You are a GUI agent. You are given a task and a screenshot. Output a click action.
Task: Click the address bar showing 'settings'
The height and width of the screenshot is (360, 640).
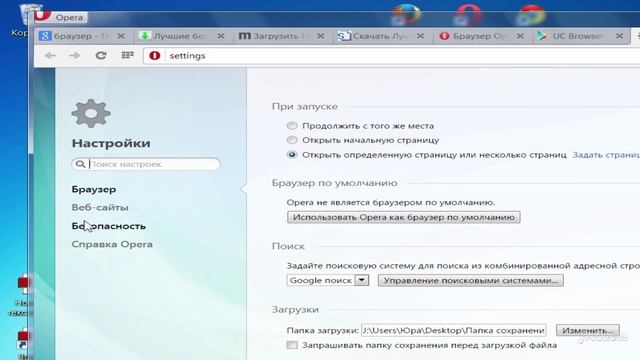392,56
